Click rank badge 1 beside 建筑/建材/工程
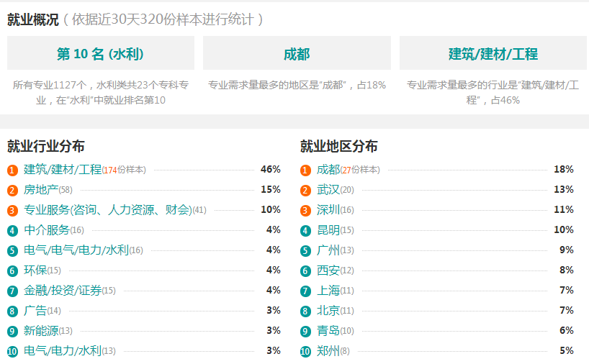589x364 pixels. coord(12,170)
